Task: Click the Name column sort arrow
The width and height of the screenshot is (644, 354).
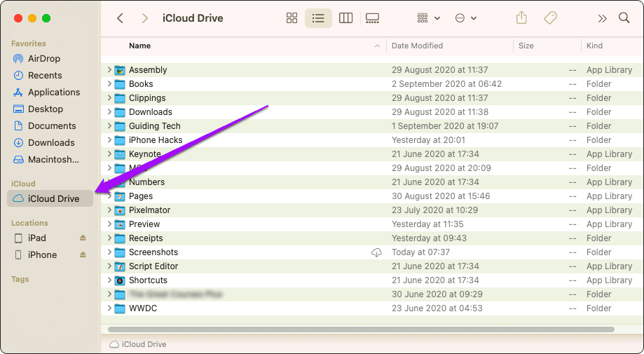Action: tap(377, 46)
